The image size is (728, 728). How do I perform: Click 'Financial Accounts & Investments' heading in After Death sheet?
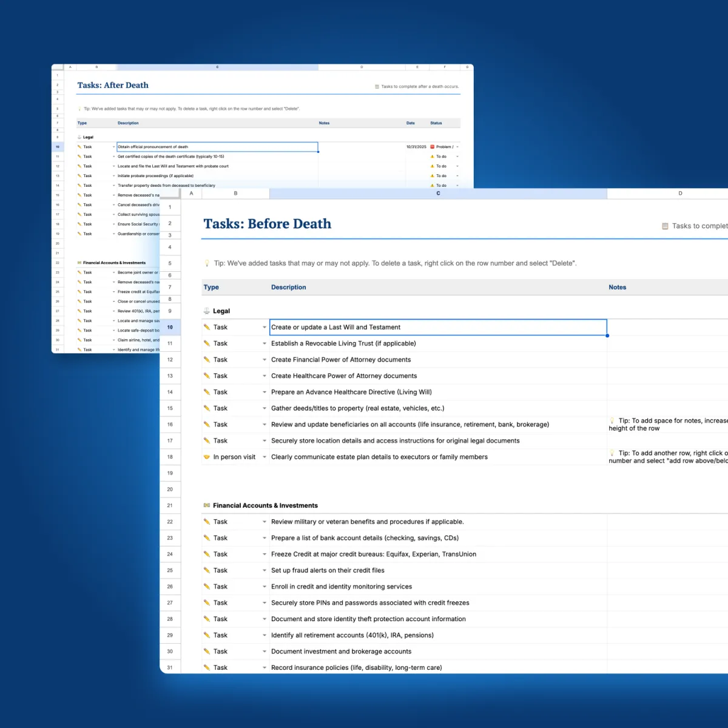(x=114, y=263)
